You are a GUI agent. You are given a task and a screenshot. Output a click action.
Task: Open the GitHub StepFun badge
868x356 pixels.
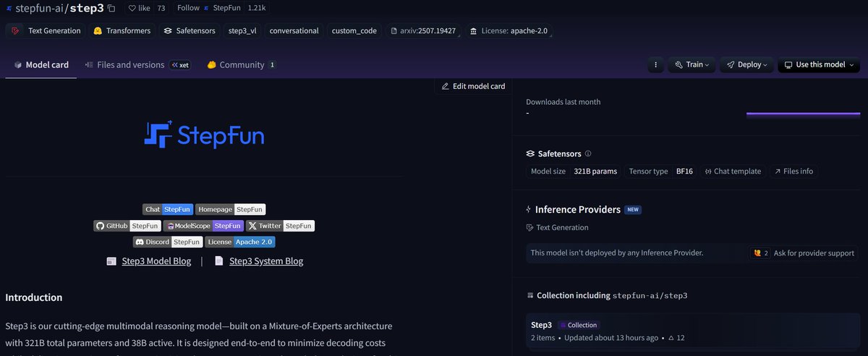pyautogui.click(x=127, y=226)
